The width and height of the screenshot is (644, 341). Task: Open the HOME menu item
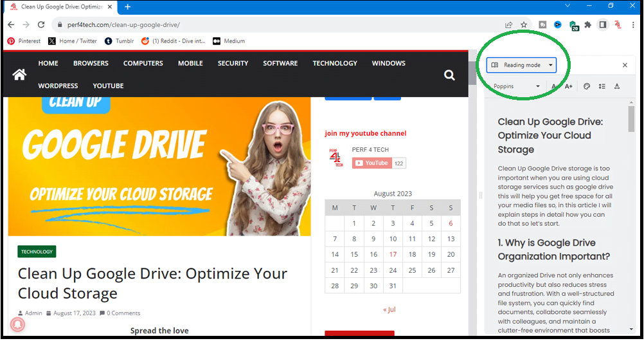(x=48, y=63)
